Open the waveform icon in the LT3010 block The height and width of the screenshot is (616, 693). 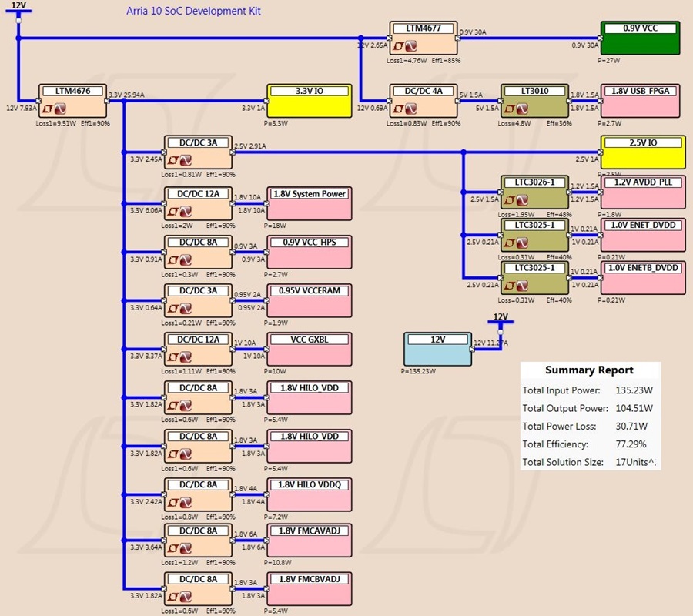coord(522,109)
